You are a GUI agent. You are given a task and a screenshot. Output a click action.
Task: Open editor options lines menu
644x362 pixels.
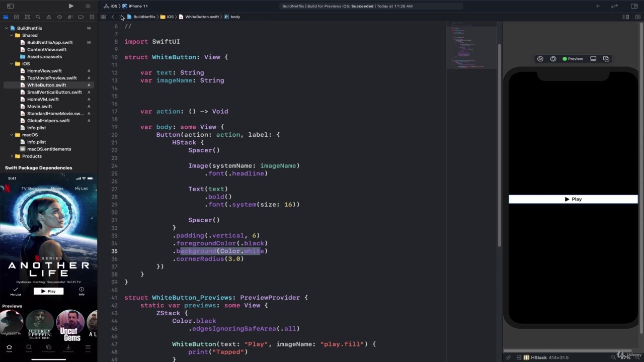[x=625, y=17]
